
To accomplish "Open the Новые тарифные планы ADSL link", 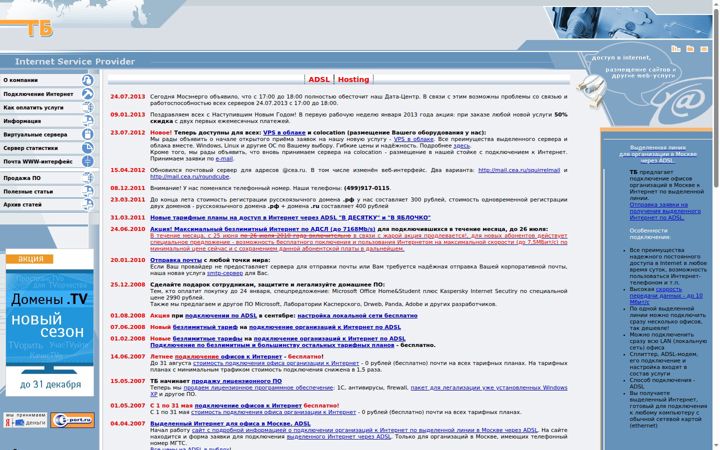I will tap(290, 218).
